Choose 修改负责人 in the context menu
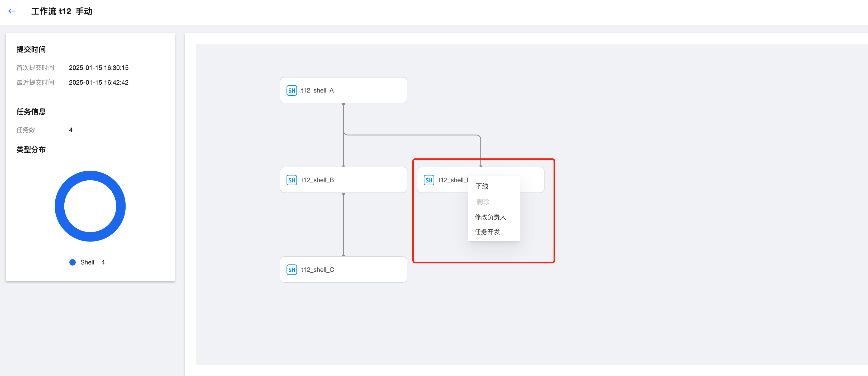This screenshot has height=376, width=868. (x=490, y=217)
